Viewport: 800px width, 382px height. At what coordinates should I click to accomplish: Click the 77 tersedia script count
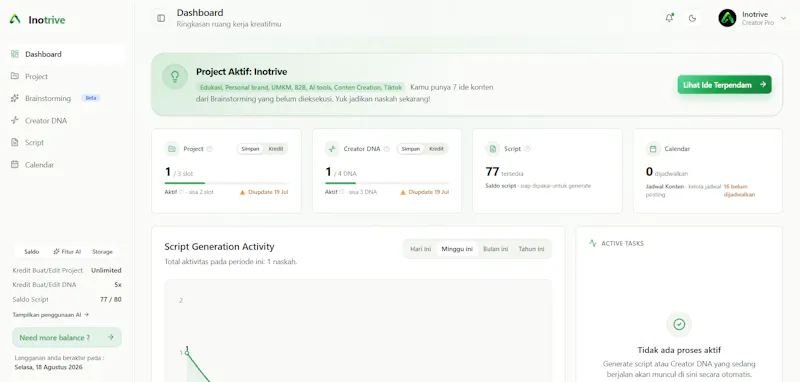pos(504,172)
